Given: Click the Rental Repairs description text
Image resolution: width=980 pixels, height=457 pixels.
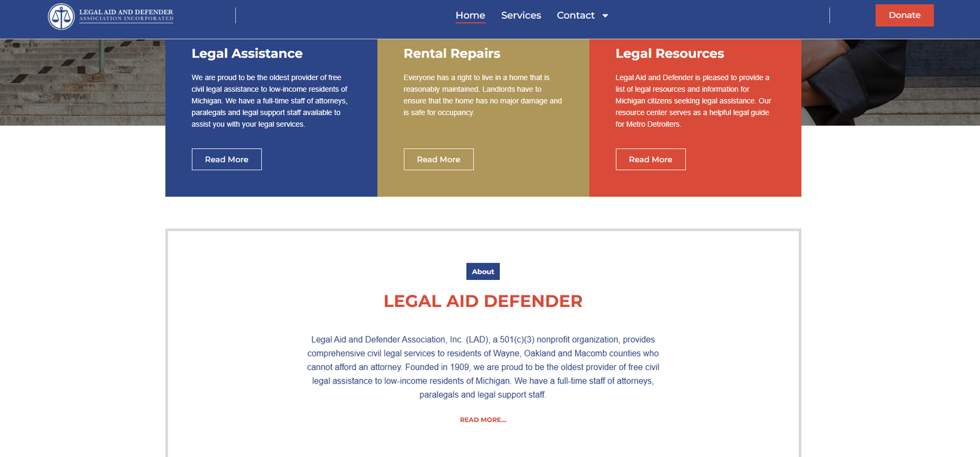Looking at the screenshot, I should click(482, 95).
